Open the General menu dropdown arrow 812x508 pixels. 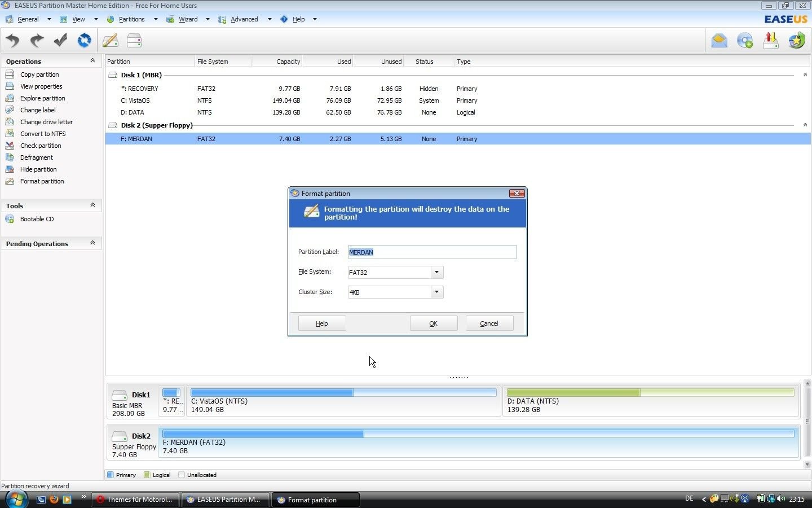tap(49, 19)
